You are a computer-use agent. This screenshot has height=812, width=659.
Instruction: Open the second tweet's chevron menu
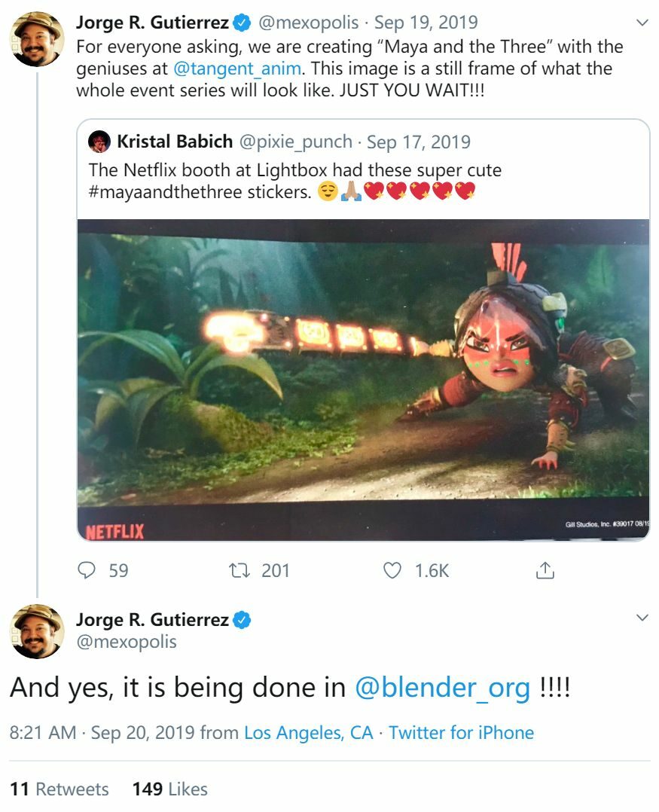(x=642, y=618)
